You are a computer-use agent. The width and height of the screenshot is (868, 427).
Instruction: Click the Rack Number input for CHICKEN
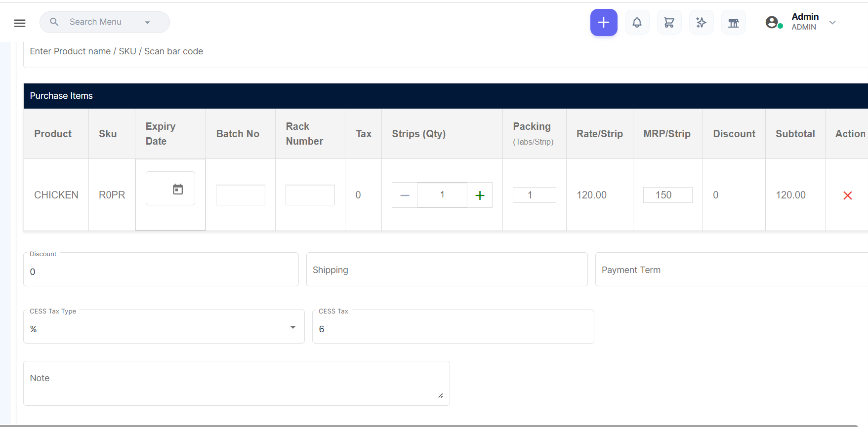(310, 195)
